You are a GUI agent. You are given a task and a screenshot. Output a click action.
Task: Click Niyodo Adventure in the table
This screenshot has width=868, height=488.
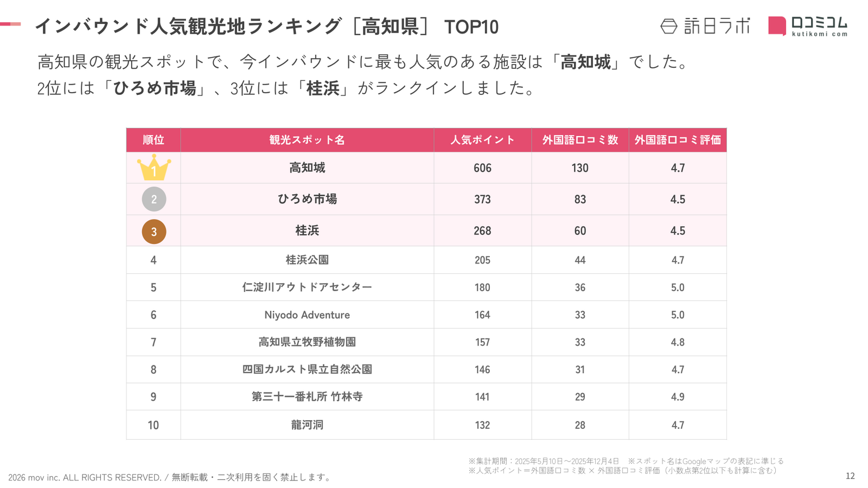coord(307,315)
